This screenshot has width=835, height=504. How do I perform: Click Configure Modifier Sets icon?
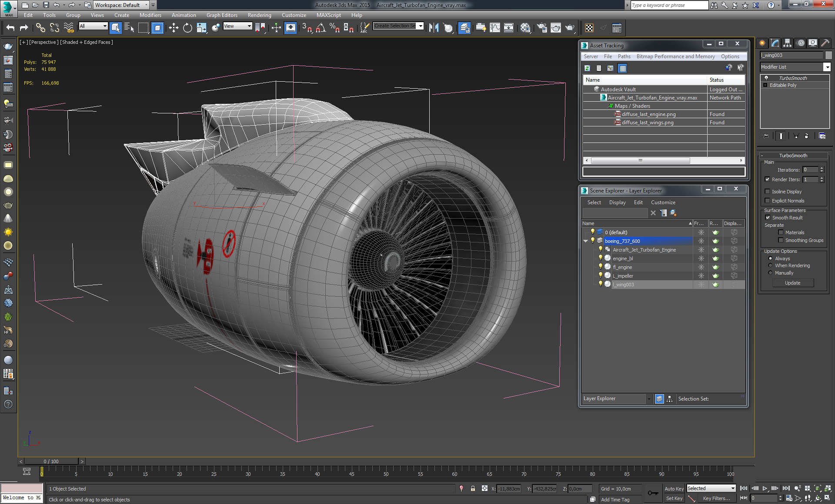[822, 136]
